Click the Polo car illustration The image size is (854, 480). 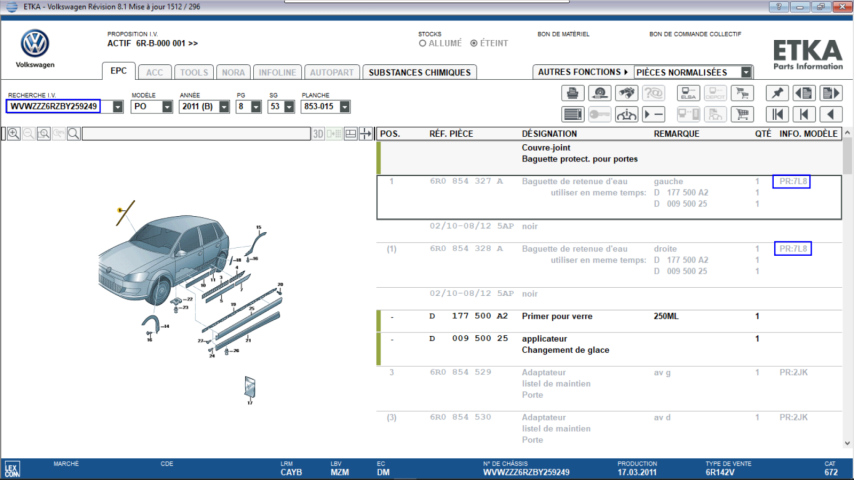(163, 259)
